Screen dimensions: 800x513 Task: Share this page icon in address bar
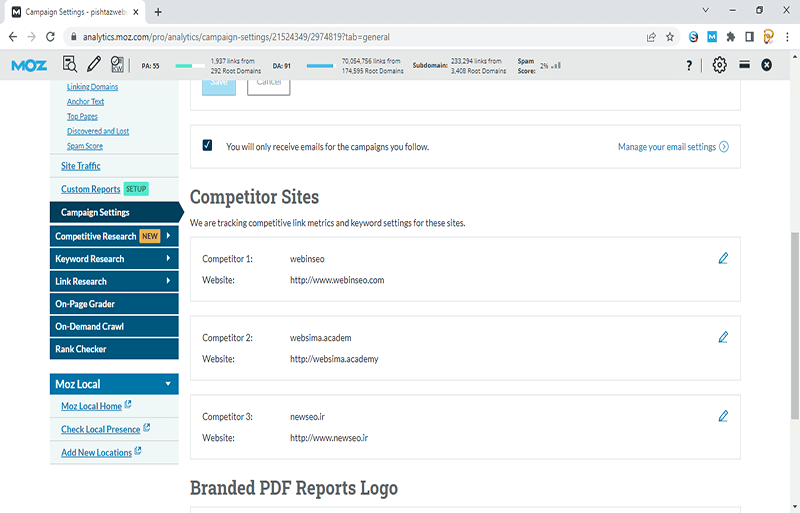point(651,37)
